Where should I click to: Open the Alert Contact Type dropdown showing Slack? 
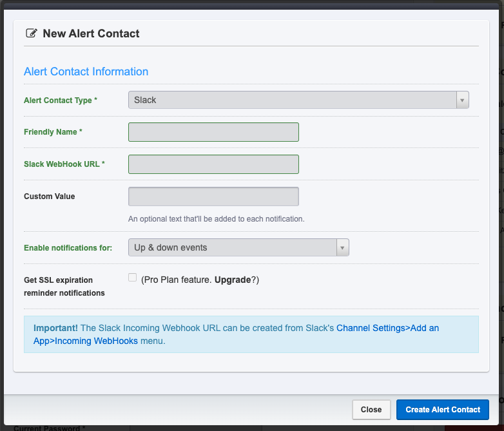292,100
